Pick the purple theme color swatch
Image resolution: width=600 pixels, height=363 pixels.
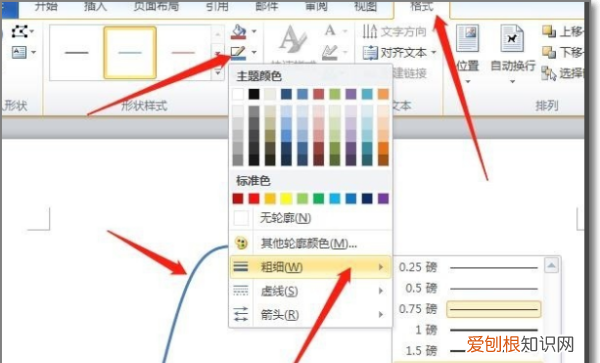[x=351, y=94]
